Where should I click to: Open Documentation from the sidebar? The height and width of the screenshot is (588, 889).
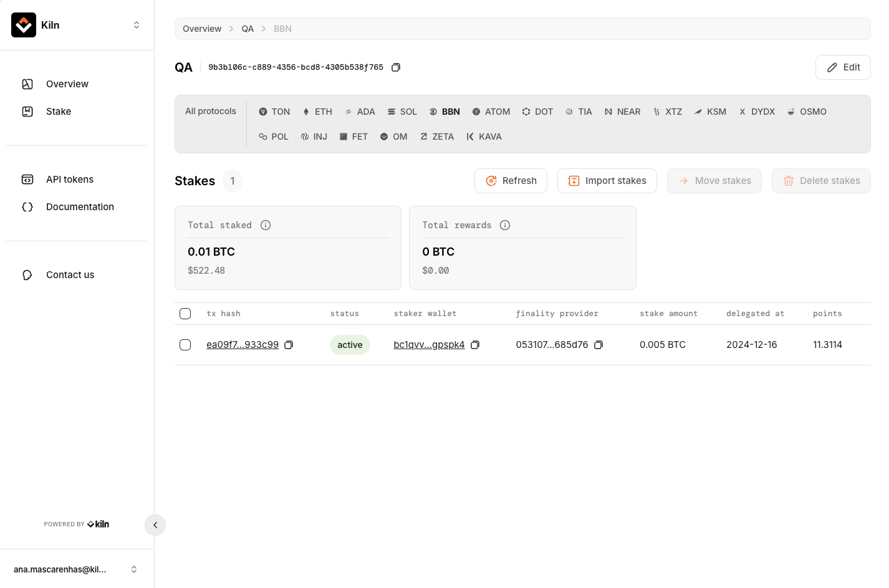point(80,207)
